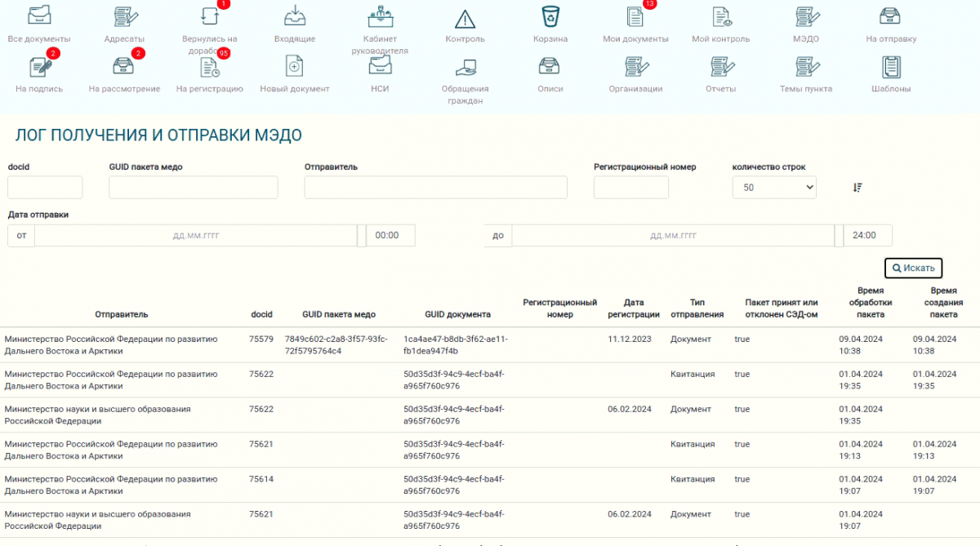
Task: Click Время обработки пакета column header
Action: [x=870, y=302]
